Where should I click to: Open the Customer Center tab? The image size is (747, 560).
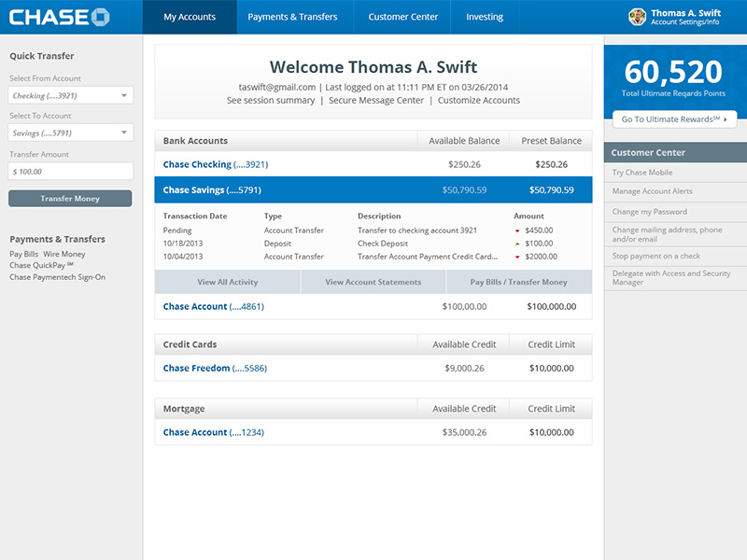(402, 17)
